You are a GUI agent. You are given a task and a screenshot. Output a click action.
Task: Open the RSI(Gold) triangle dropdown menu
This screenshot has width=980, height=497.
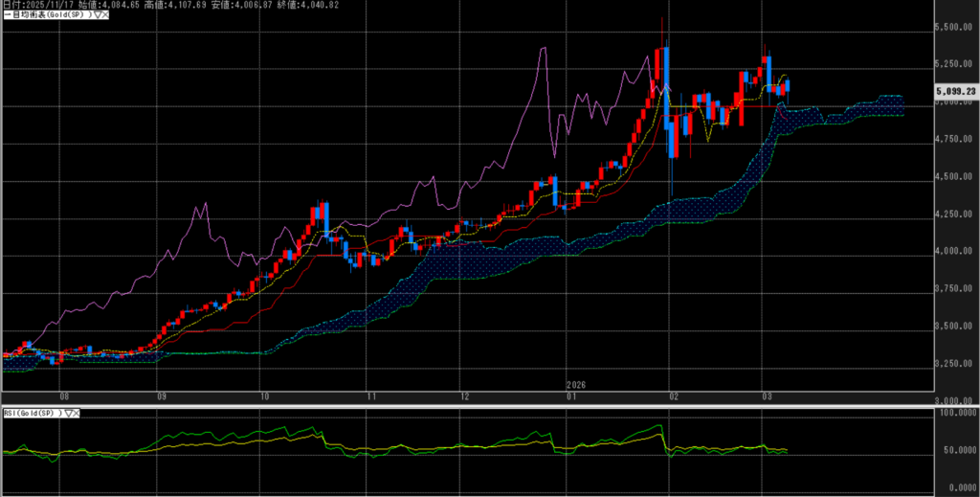pyautogui.click(x=69, y=413)
